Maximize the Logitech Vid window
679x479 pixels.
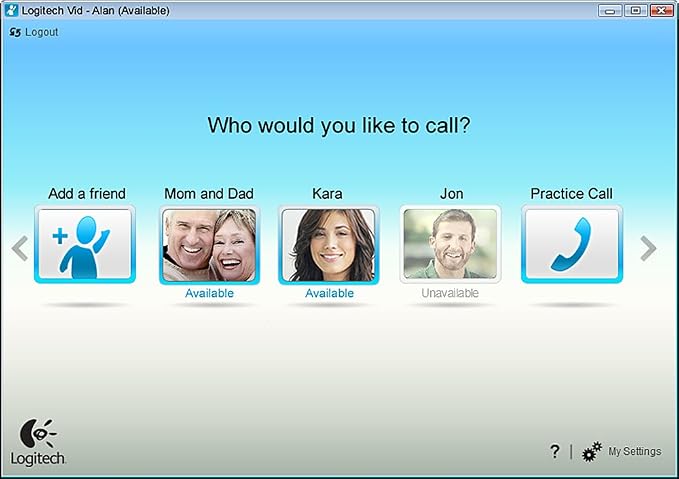(635, 10)
